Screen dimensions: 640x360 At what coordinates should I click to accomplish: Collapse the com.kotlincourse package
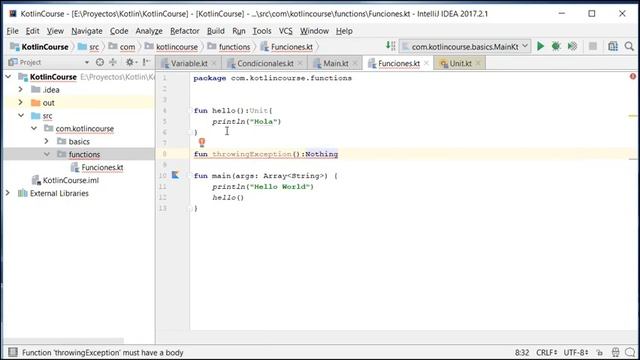pyautogui.click(x=34, y=129)
